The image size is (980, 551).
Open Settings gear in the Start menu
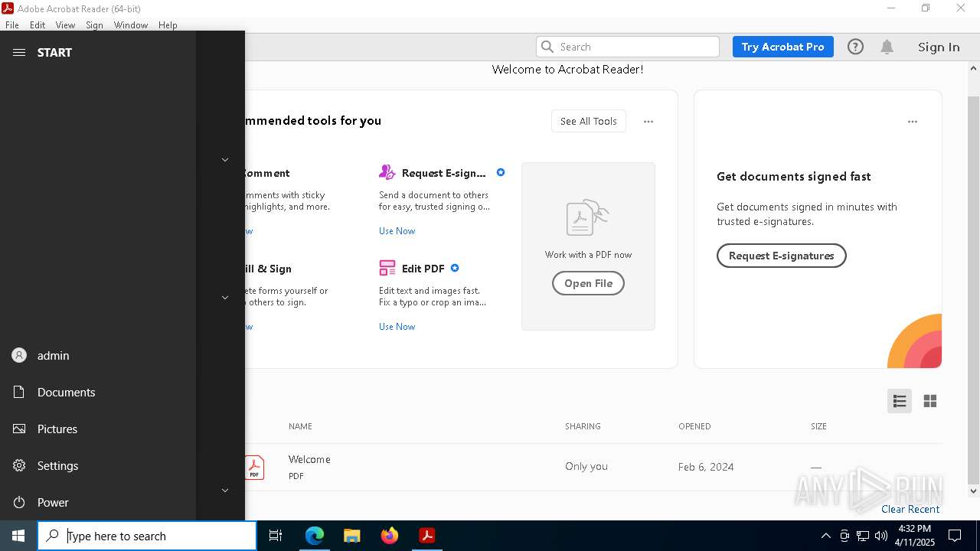coord(19,465)
